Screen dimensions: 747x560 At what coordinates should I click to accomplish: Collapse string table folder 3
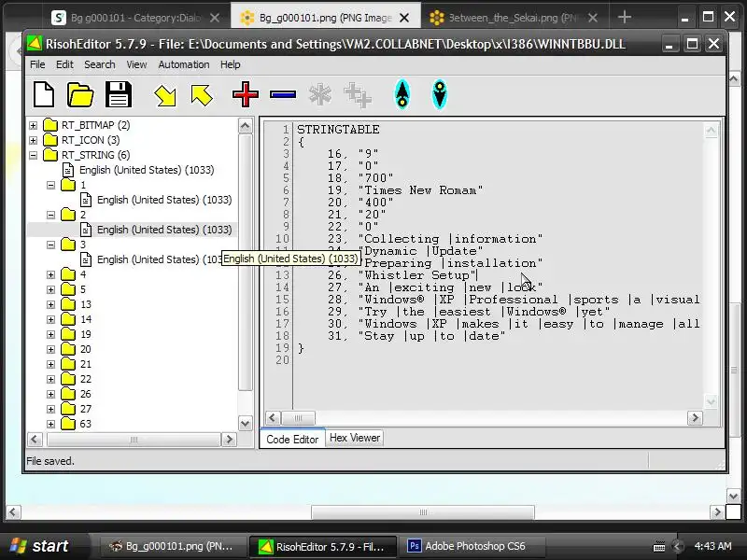[x=51, y=245]
